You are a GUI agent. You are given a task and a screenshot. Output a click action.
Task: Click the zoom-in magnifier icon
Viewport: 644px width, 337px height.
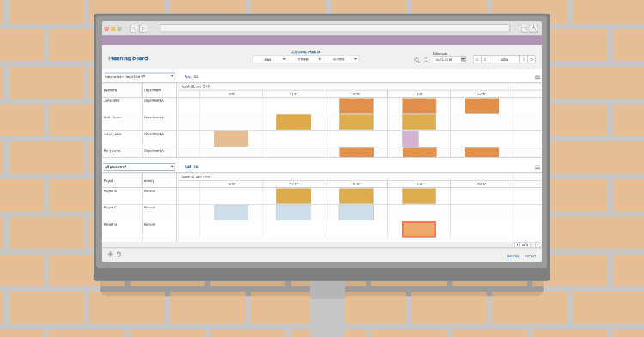[416, 60]
